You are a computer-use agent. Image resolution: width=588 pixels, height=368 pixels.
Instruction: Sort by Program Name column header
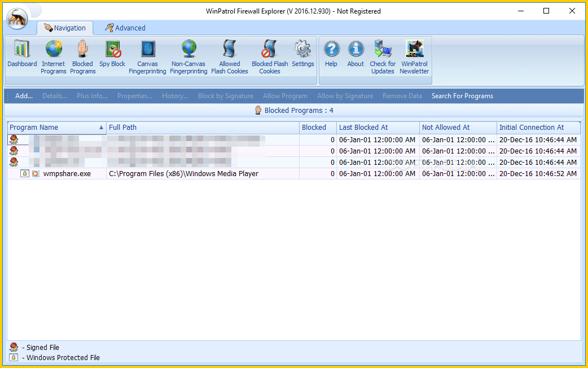point(56,128)
